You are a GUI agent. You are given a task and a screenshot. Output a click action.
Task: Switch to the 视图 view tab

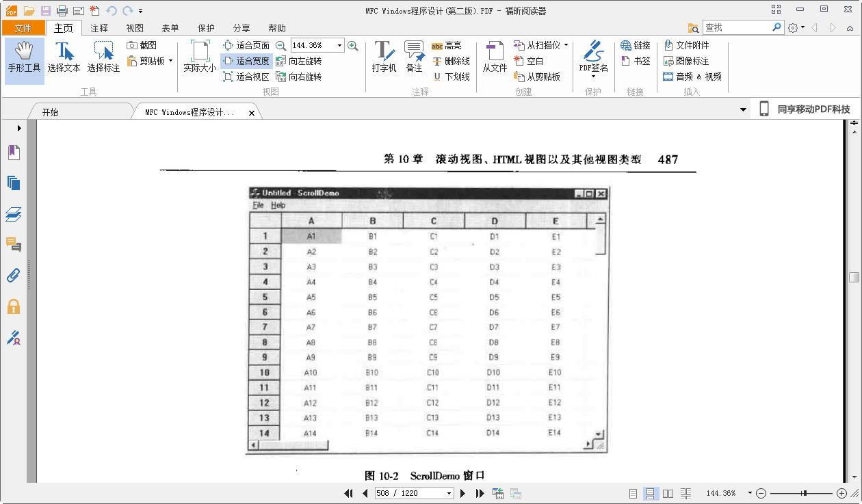click(x=135, y=28)
